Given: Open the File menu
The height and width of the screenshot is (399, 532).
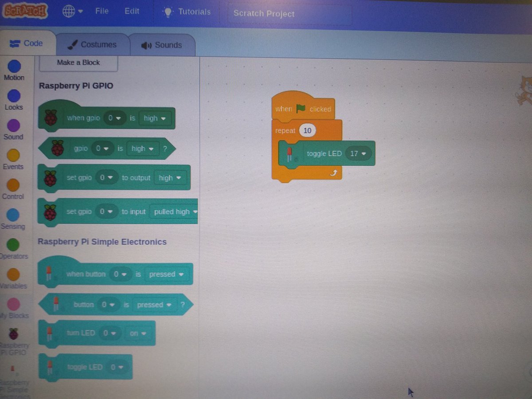Looking at the screenshot, I should tap(102, 12).
